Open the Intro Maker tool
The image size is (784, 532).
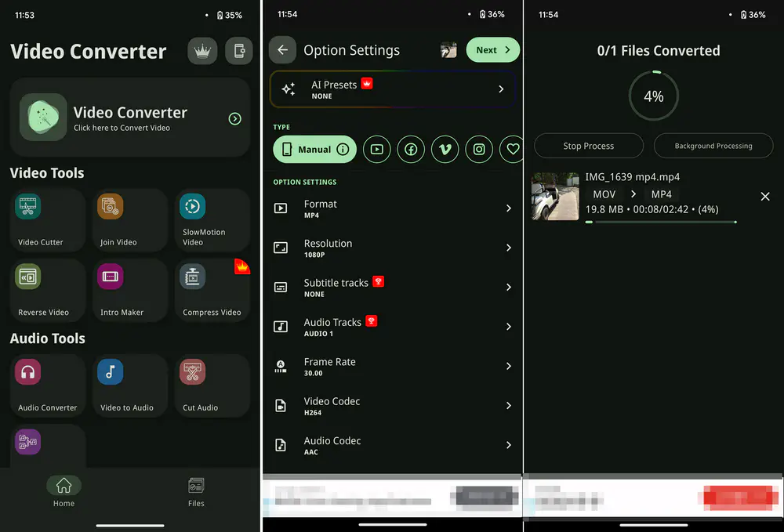pyautogui.click(x=129, y=291)
